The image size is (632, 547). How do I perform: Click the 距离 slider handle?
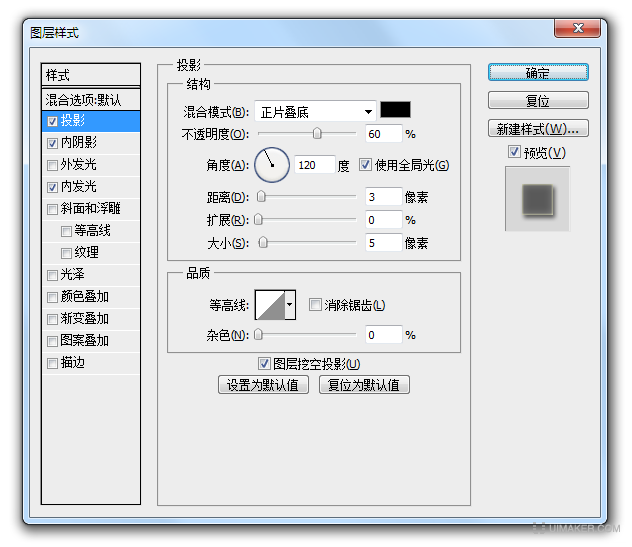click(x=261, y=196)
